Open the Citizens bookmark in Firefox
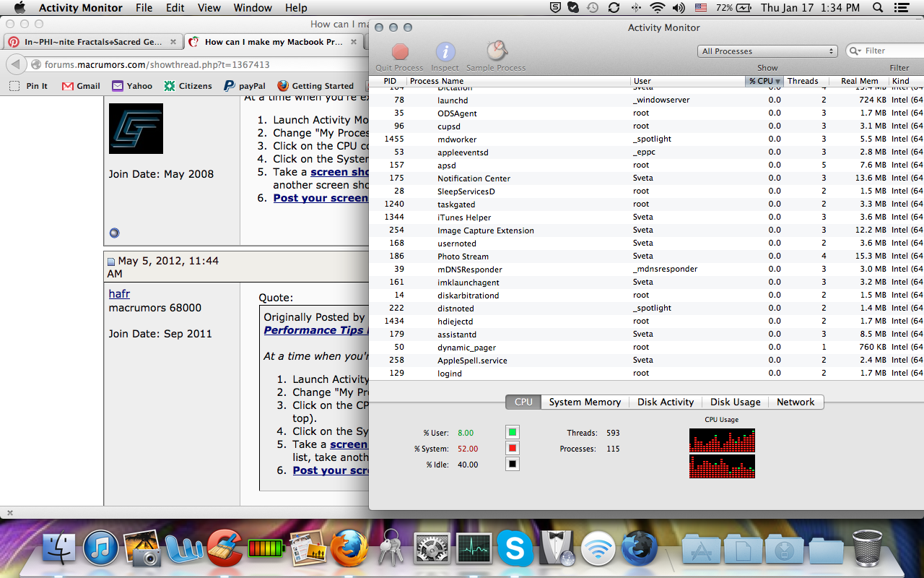Screen dimensions: 924x578 click(188, 86)
